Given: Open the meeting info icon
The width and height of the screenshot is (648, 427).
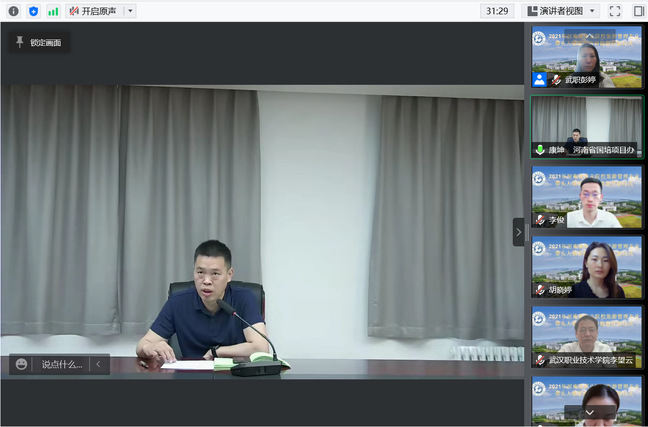Looking at the screenshot, I should 13,11.
